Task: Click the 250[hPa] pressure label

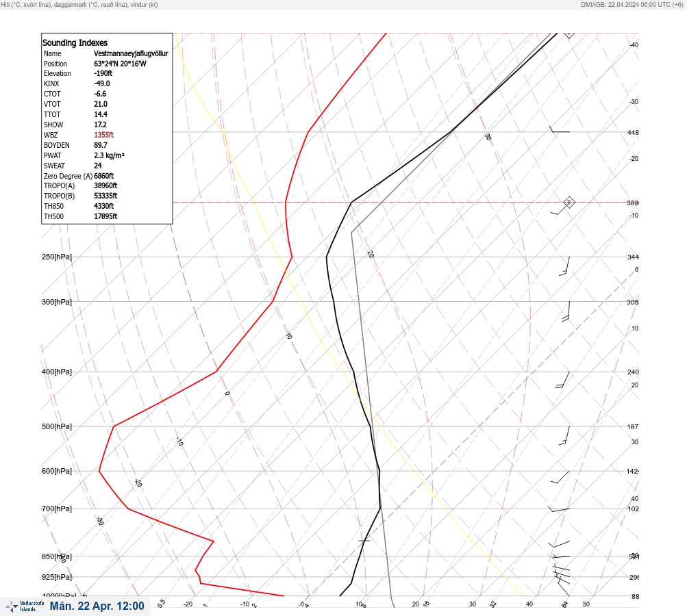Action: coord(57,257)
